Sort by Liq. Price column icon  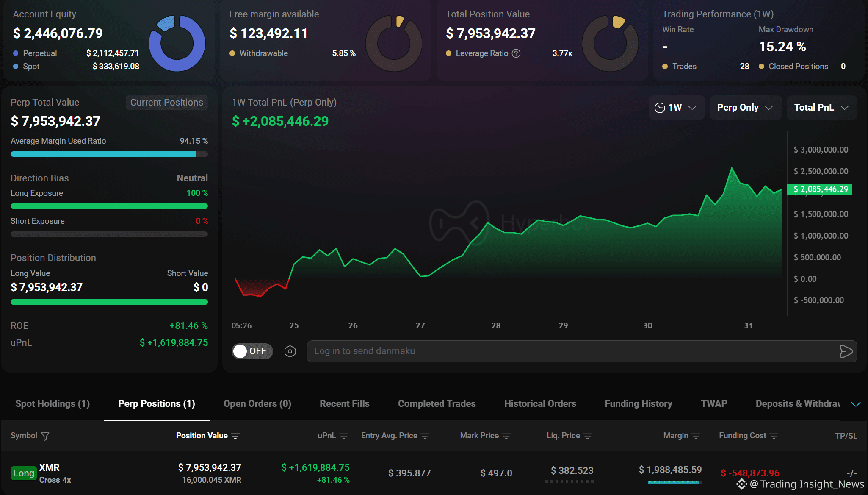pyautogui.click(x=588, y=436)
